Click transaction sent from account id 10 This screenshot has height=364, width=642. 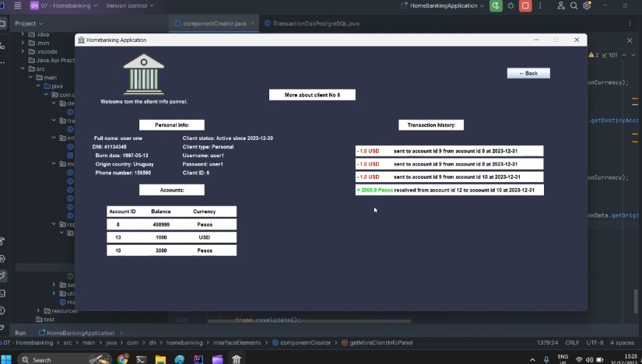[450, 177]
